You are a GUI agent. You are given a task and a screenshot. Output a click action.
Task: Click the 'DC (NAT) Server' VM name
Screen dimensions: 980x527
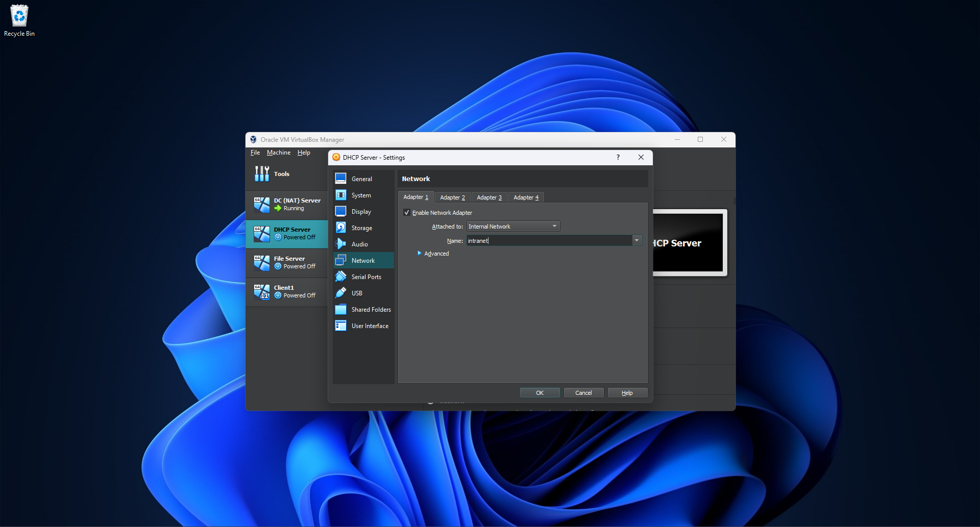tap(297, 200)
